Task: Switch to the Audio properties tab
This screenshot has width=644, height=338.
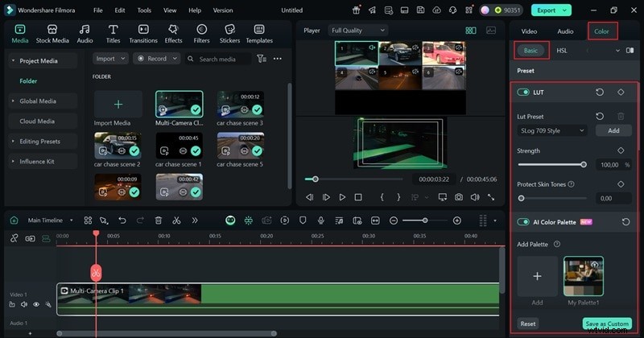Action: (x=565, y=31)
